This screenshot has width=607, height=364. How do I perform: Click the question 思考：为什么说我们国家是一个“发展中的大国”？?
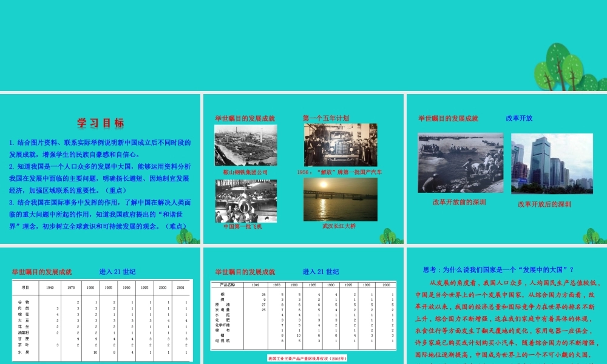click(498, 269)
